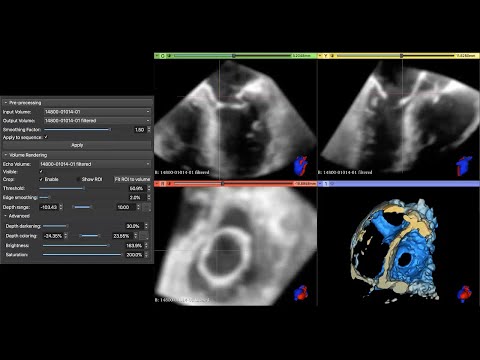Enable the Show ROI checkbox
Image resolution: width=480 pixels, height=360 pixels.
coord(78,179)
